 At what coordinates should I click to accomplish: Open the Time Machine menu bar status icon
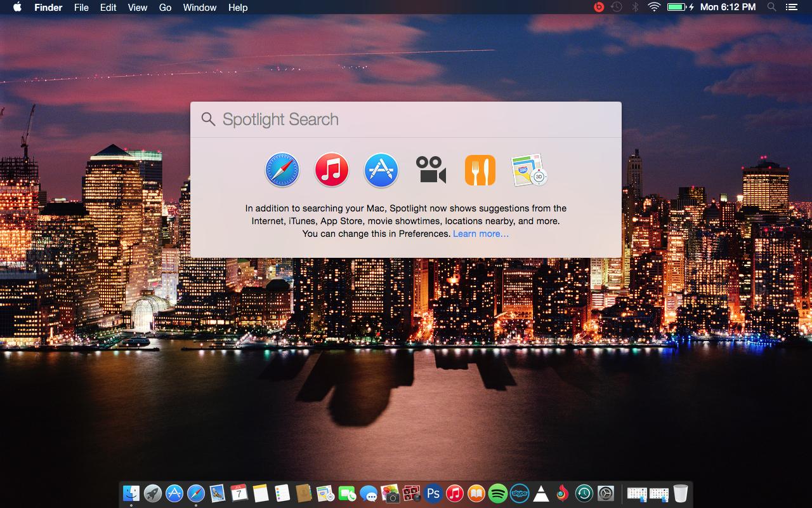click(x=617, y=7)
